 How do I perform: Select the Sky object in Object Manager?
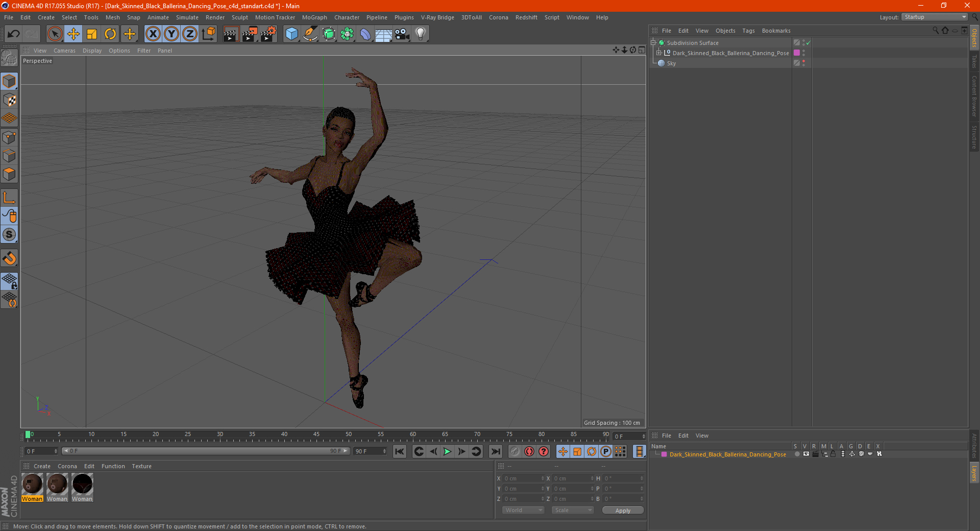pos(671,63)
